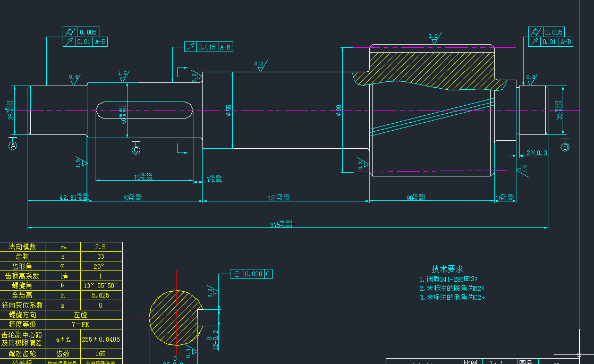Viewport: 594px width, 364px height.
Task: Select the 3.2 roughness symbol above gear
Action: (435, 38)
